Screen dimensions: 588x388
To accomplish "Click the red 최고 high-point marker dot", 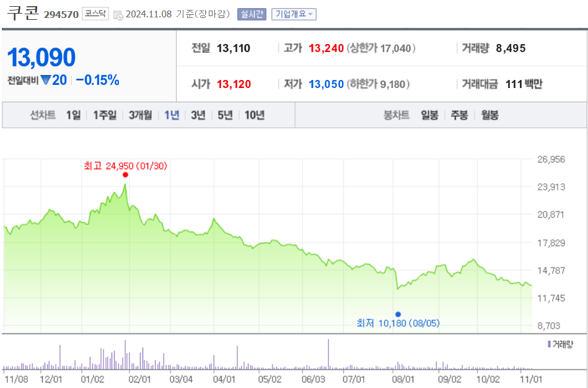I will [x=125, y=175].
